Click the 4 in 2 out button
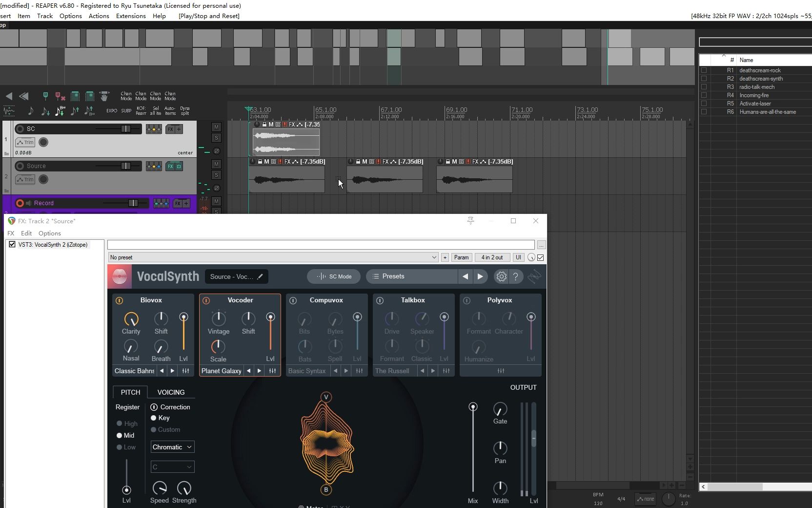 pos(492,257)
